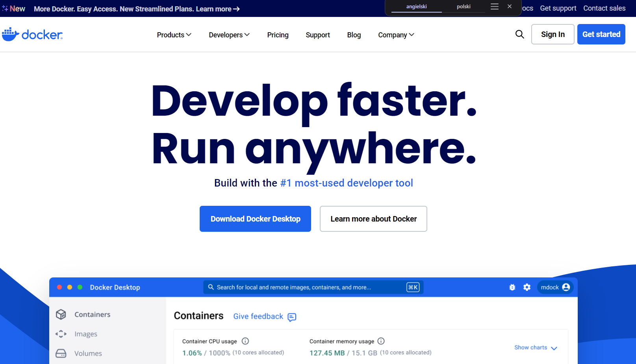Click the memory usage value 127.45 MB
This screenshot has height=364, width=636.
(327, 353)
